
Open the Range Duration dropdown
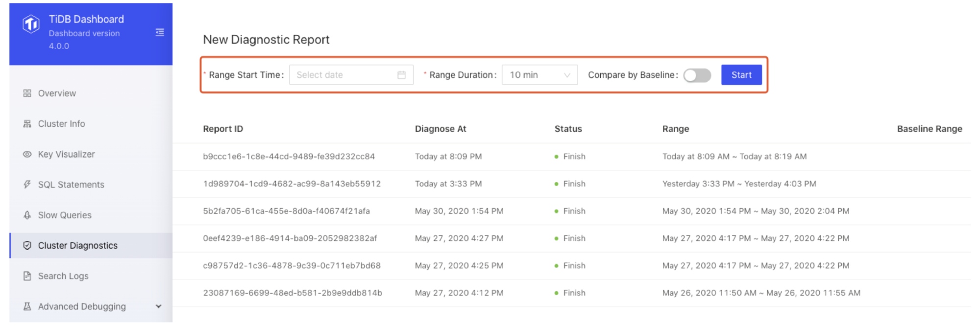click(x=539, y=75)
